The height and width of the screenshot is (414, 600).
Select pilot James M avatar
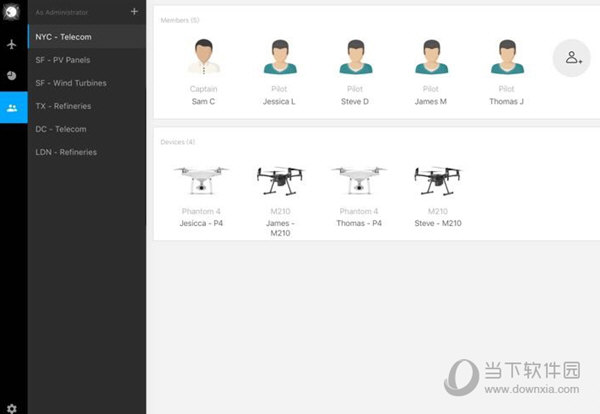click(x=432, y=57)
